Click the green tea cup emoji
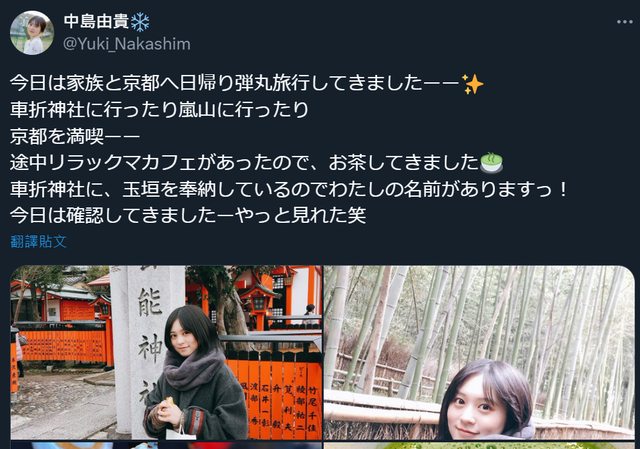 tap(491, 163)
